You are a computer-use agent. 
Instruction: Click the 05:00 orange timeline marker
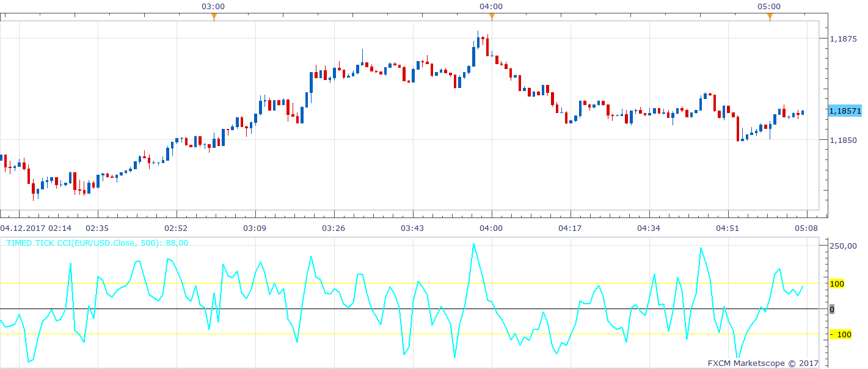point(770,17)
